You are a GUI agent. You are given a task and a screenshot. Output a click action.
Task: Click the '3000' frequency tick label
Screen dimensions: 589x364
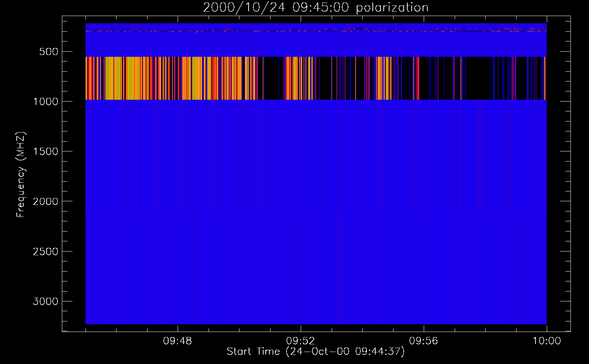click(46, 301)
